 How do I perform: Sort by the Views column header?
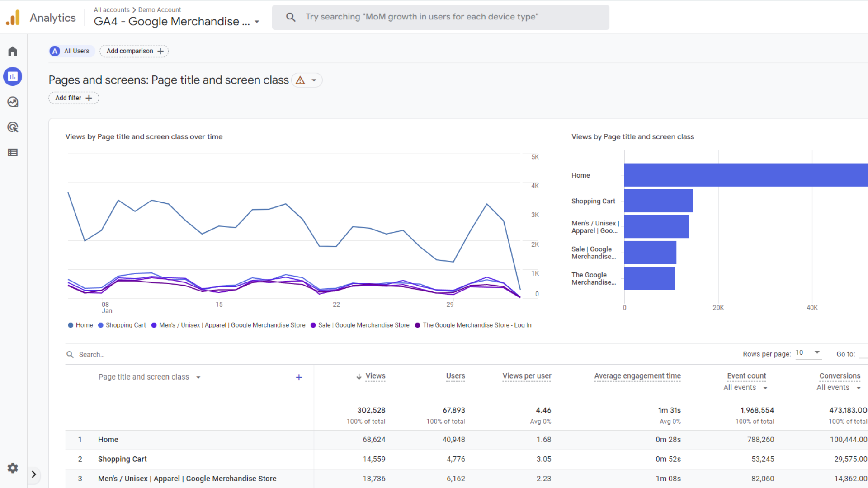(x=375, y=376)
